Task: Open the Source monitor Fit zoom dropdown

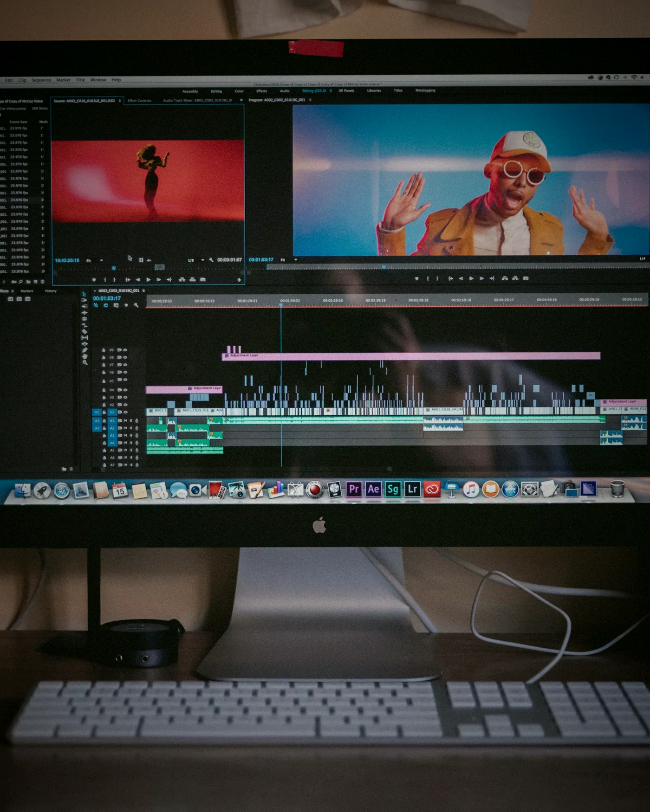Action: click(95, 260)
